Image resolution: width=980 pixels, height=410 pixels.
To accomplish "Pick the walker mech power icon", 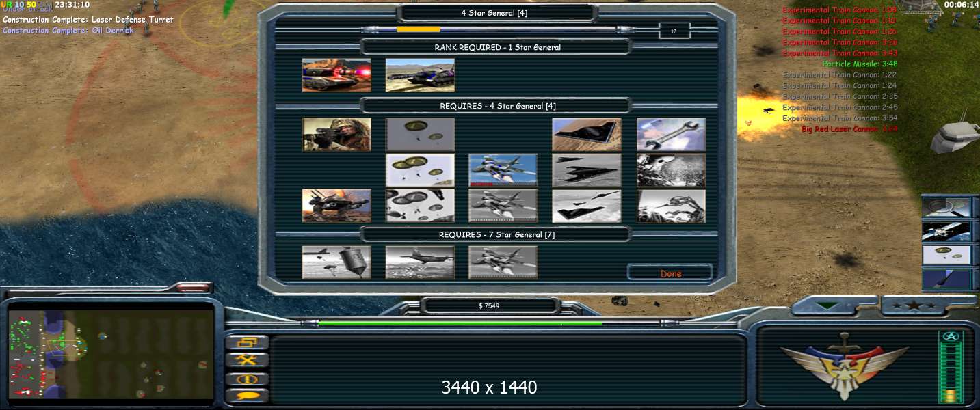I will 336,206.
